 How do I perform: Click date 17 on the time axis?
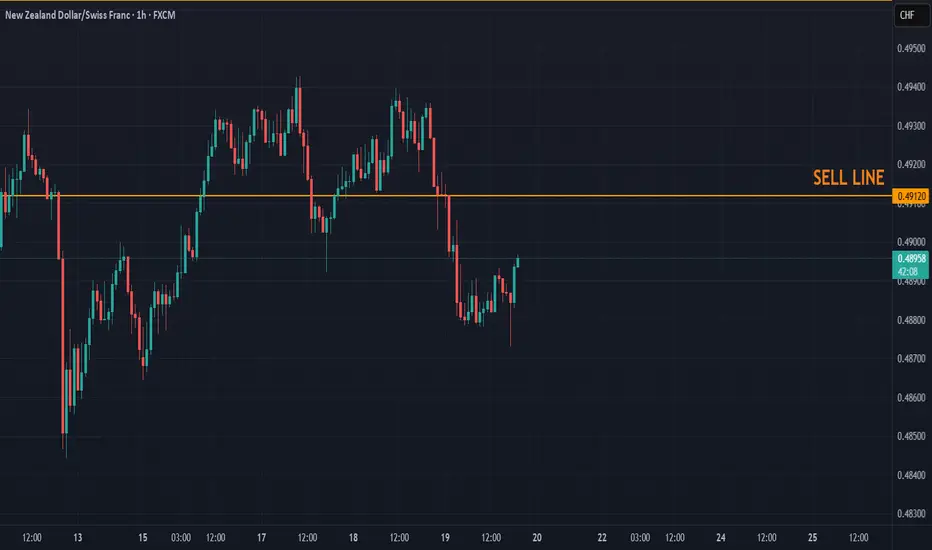point(262,538)
